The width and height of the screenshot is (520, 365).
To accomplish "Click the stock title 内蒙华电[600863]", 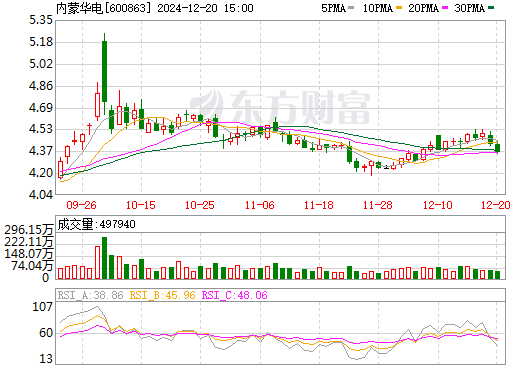I will pos(104,8).
